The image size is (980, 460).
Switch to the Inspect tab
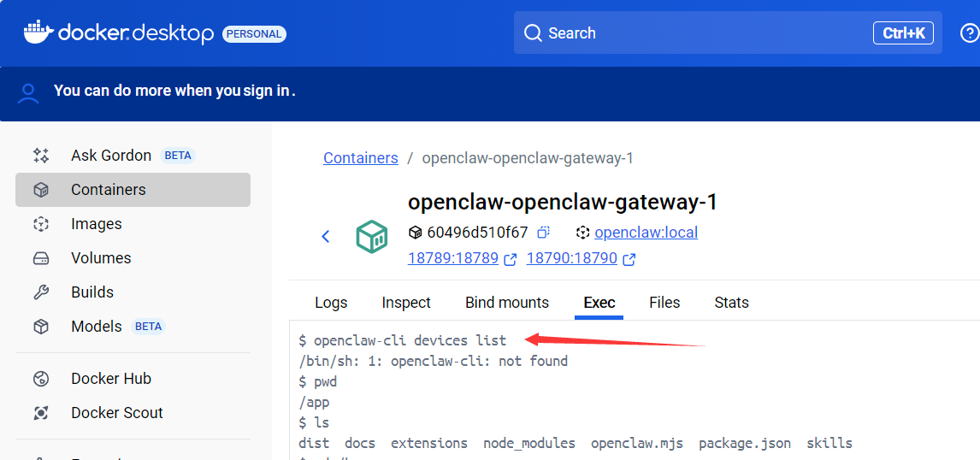click(406, 303)
